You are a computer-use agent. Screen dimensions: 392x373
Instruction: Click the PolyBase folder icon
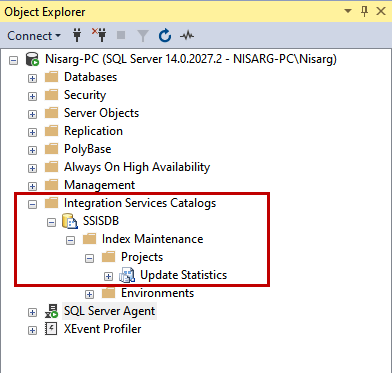pos(51,149)
